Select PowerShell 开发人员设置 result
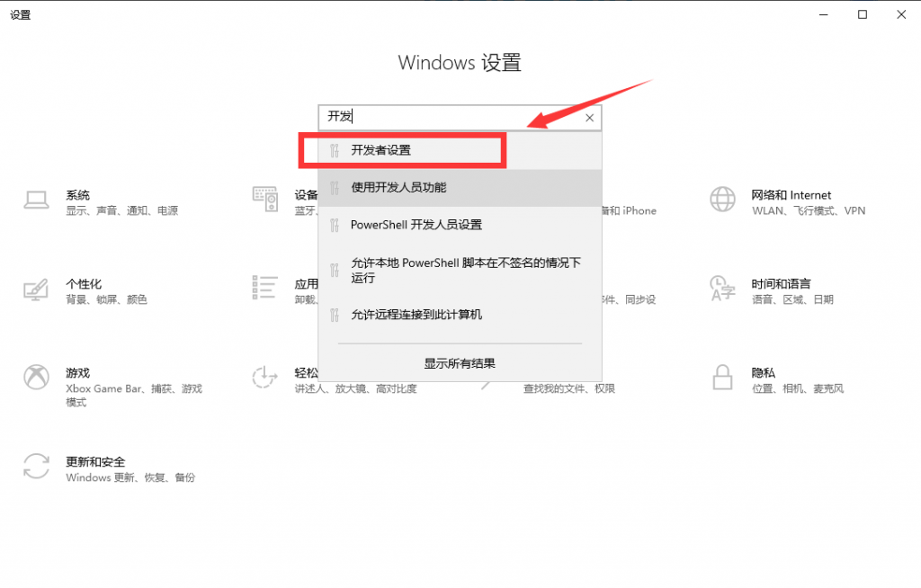921x588 pixels. coord(460,225)
